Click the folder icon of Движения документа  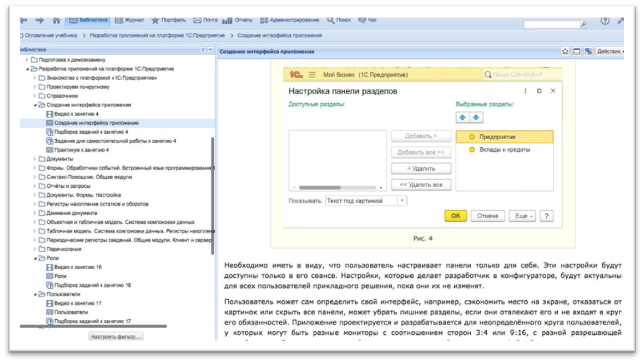pos(42,213)
